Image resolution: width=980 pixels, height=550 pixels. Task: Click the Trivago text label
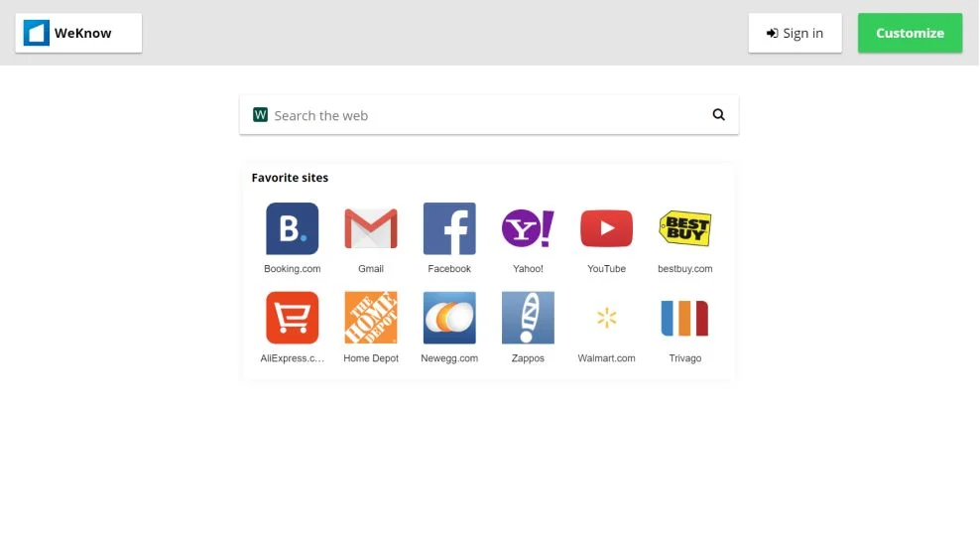pos(685,358)
